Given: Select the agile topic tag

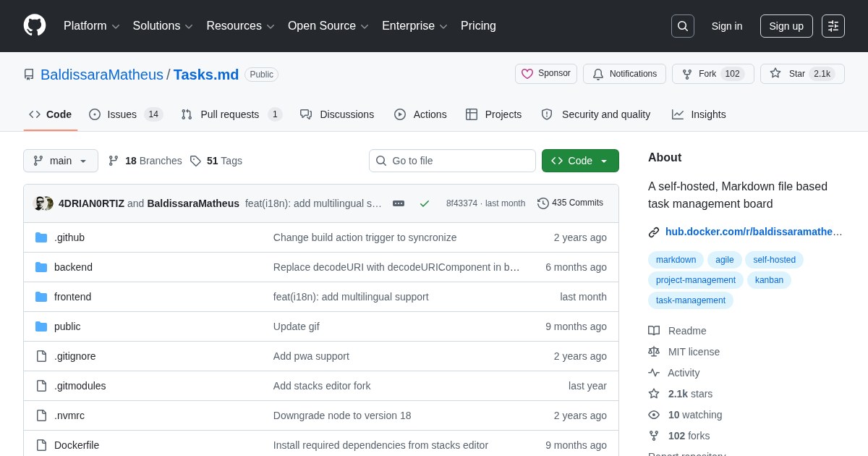Looking at the screenshot, I should (x=724, y=260).
